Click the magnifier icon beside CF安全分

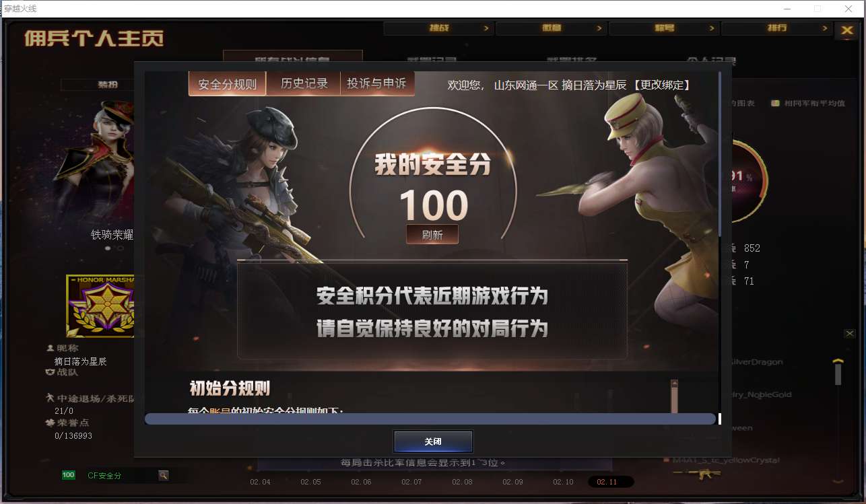[x=164, y=476]
